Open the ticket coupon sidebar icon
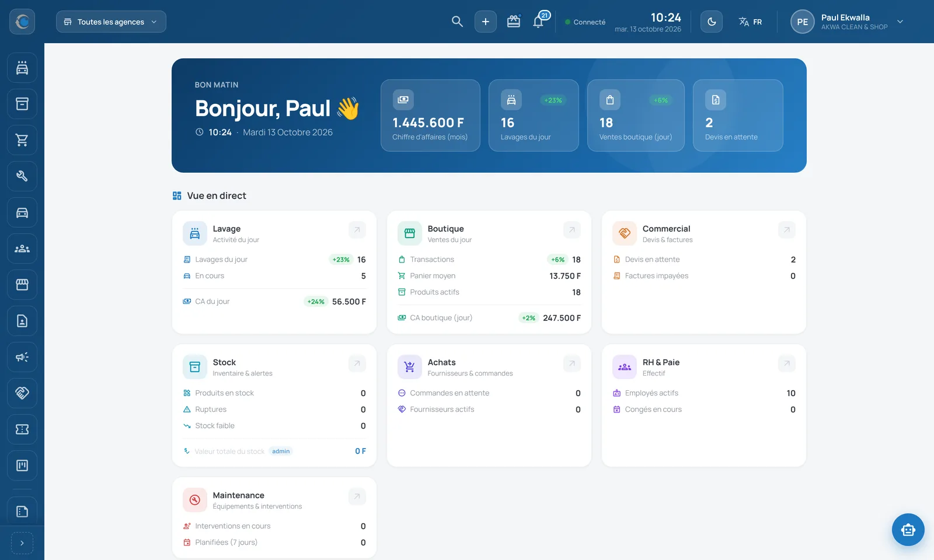This screenshot has width=934, height=560. 22,429
